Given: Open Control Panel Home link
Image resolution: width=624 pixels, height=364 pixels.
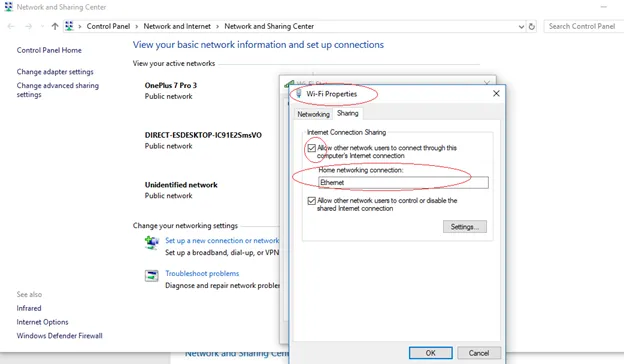Looking at the screenshot, I should pos(49,50).
